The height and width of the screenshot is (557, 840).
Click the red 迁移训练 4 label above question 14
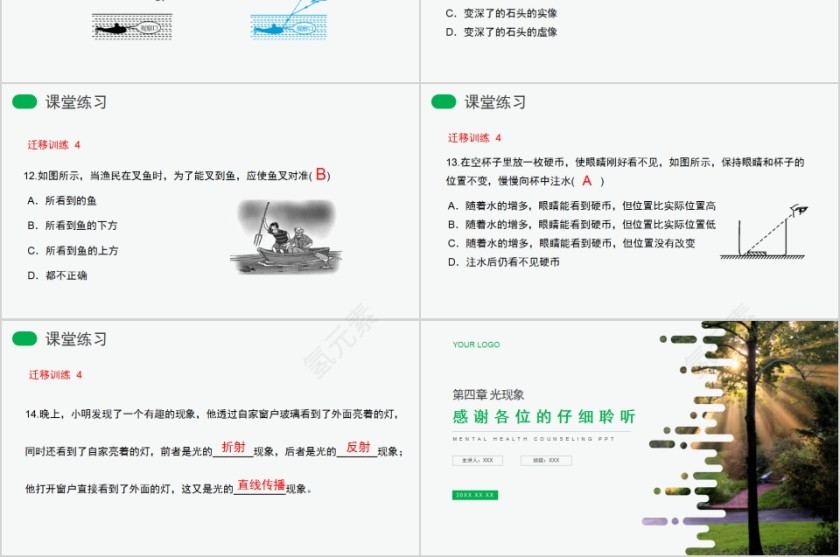pos(55,375)
